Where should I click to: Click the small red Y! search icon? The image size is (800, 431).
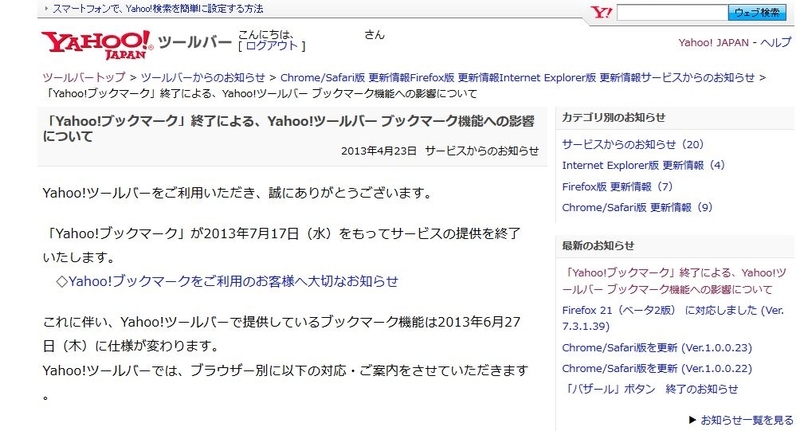pyautogui.click(x=601, y=12)
